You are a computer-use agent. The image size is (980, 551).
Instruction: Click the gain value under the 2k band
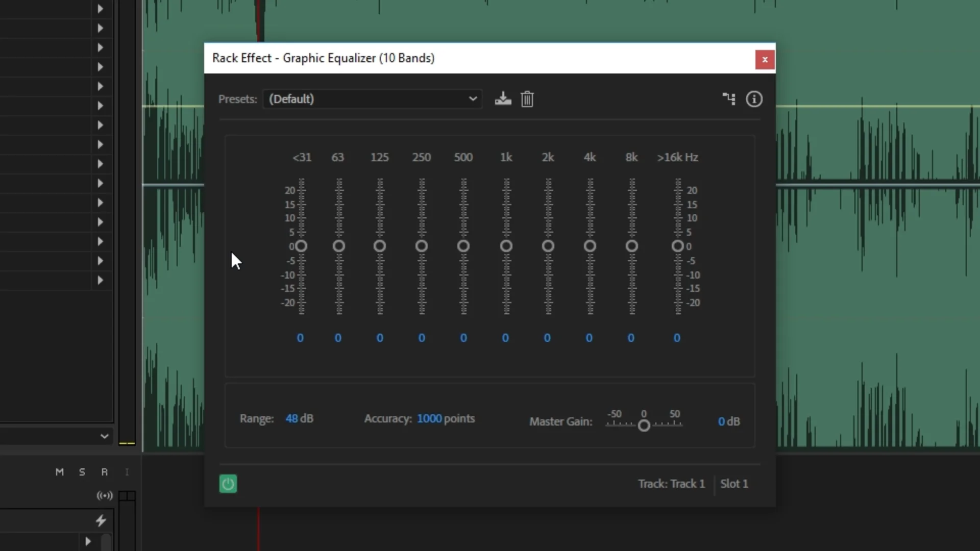coord(547,338)
